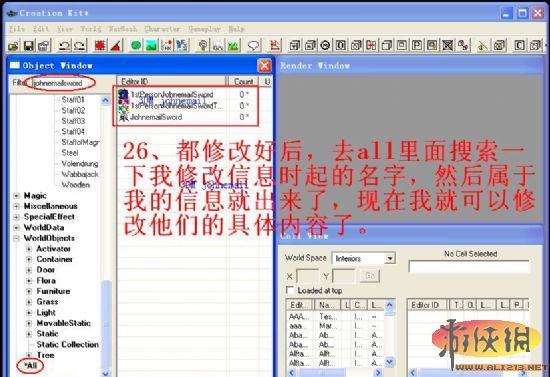The width and height of the screenshot is (550, 377).
Task: Click the red linked-nodes toolbar icon
Action: pyautogui.click(x=463, y=45)
